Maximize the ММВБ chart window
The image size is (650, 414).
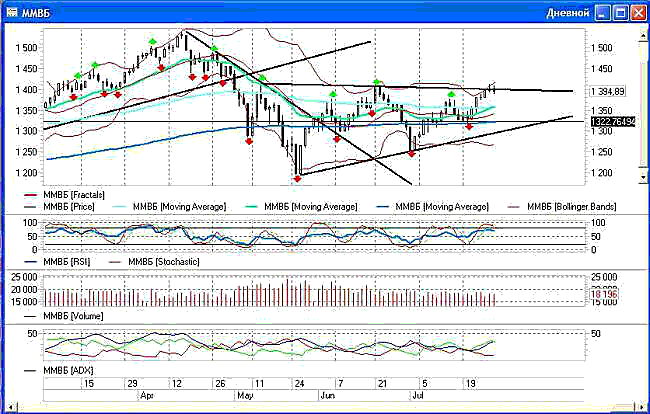(621, 13)
